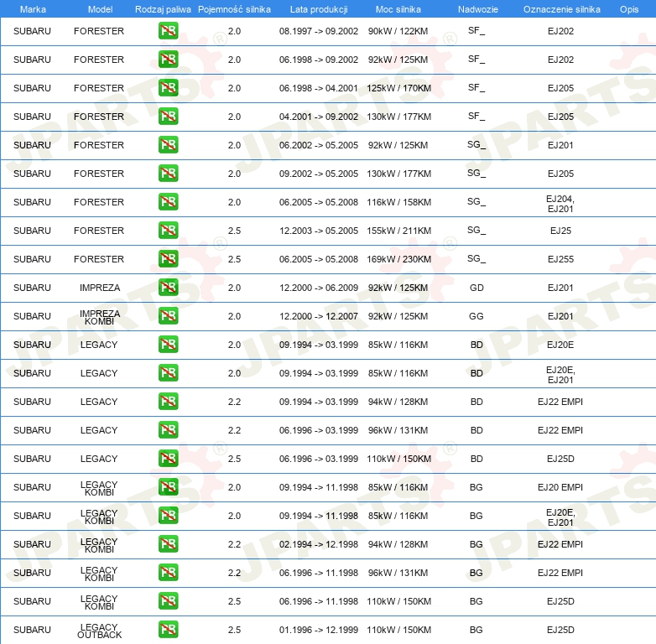Click fuel icon in Forester 06.1998 -> 09.2002 row
This screenshot has height=644, width=656.
click(168, 60)
